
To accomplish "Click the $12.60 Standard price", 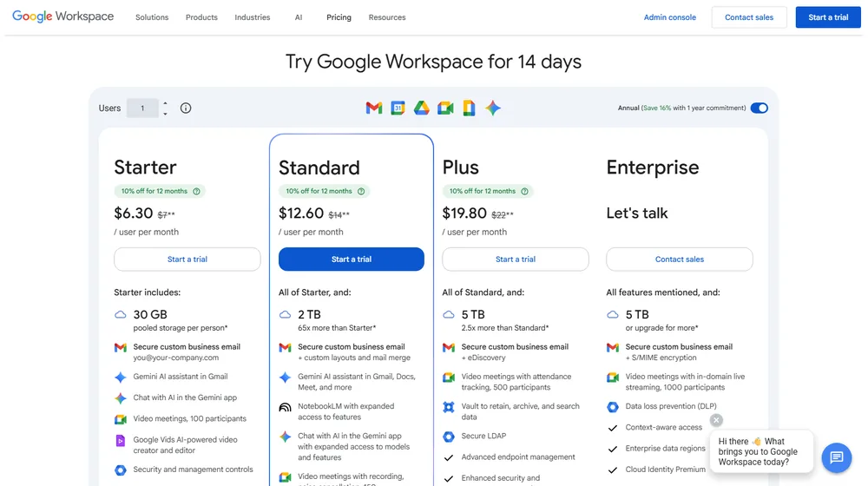I will [x=301, y=213].
